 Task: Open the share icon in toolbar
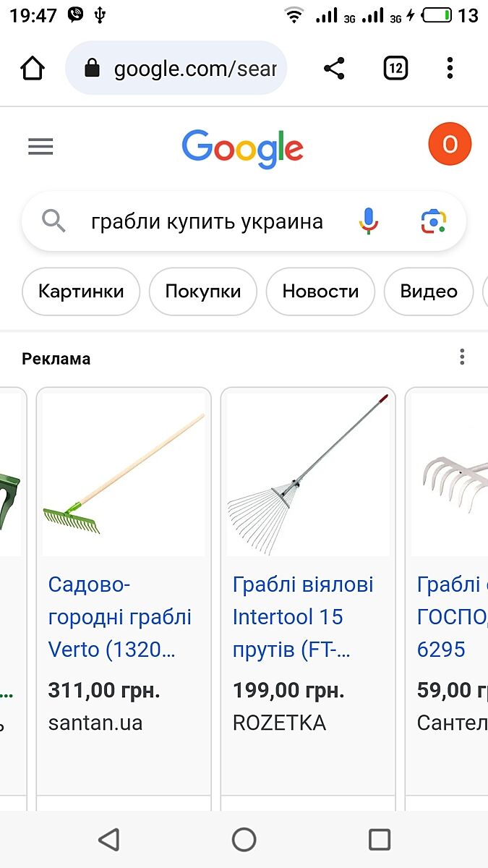pos(333,69)
